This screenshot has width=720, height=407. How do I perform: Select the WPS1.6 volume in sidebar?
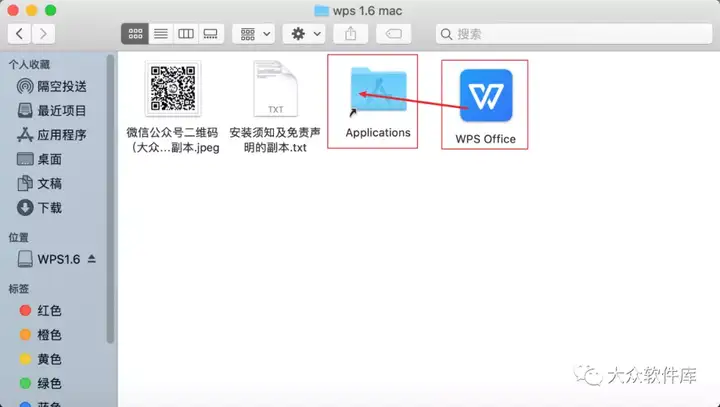pos(49,259)
